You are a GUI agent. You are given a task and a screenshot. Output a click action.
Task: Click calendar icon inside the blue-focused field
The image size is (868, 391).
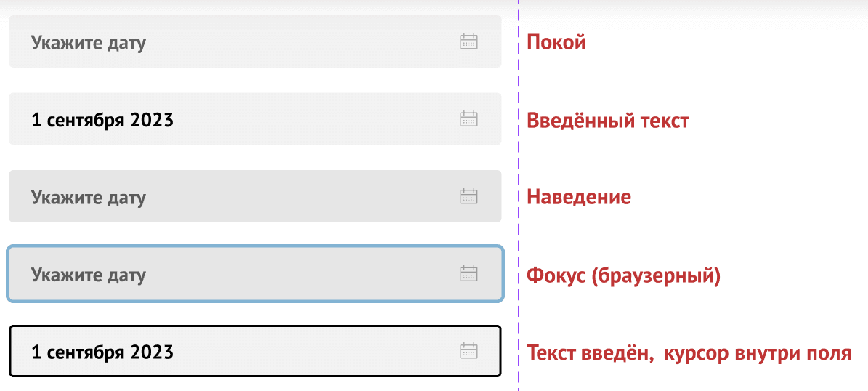[469, 274]
